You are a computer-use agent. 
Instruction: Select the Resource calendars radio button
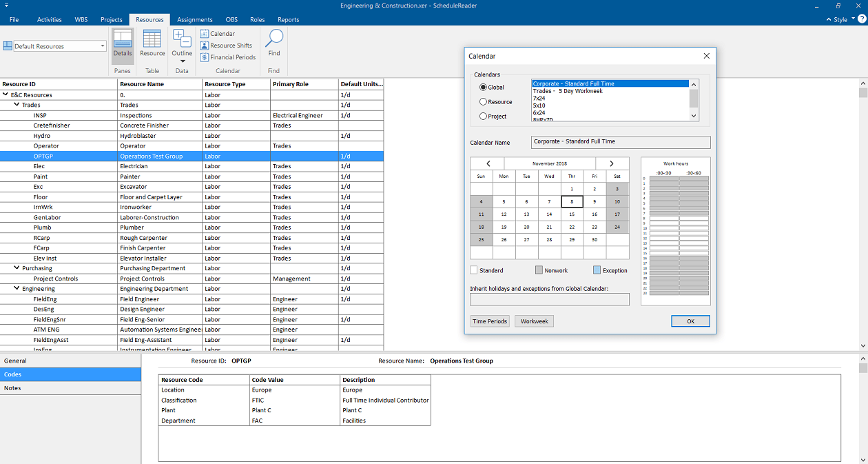pyautogui.click(x=483, y=102)
